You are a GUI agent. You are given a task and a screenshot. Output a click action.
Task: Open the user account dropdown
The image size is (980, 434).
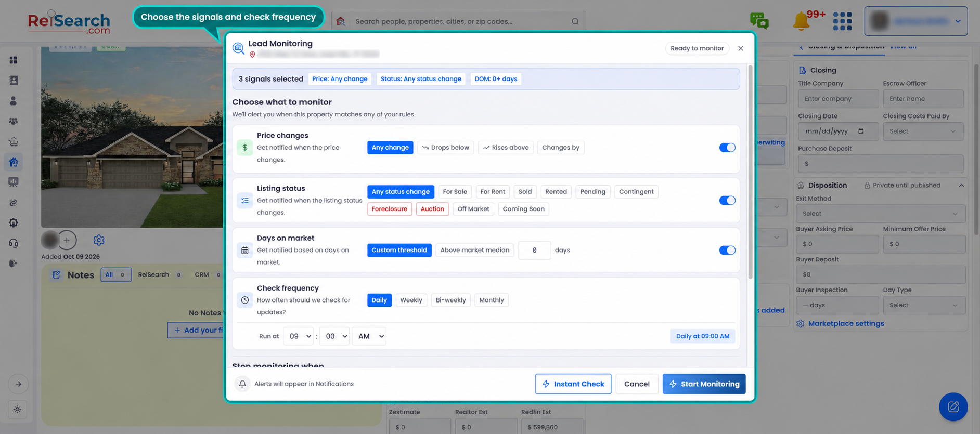(916, 21)
